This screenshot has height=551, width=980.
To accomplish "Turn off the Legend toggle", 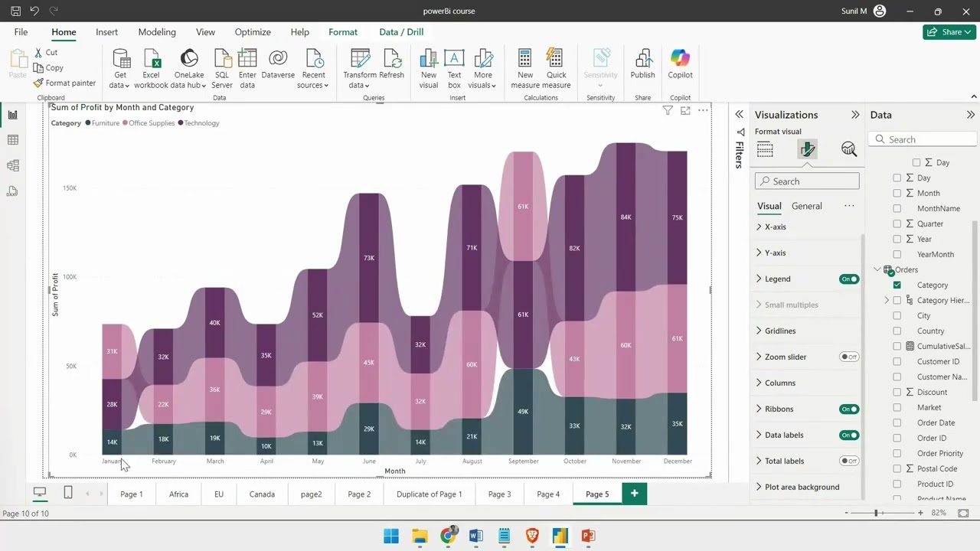I will coord(849,279).
